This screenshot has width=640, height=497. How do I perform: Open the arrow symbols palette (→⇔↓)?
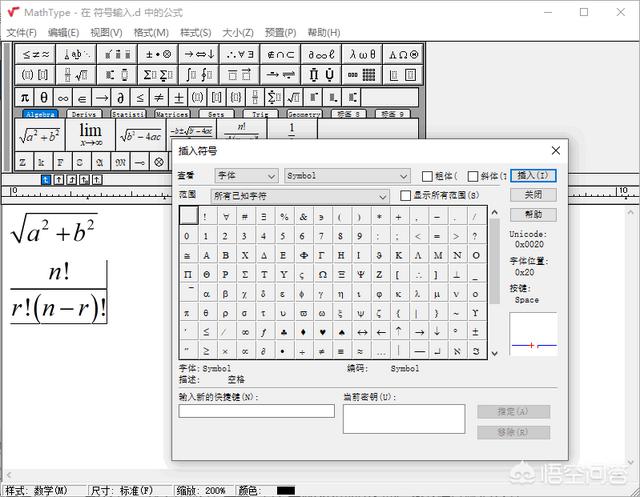tap(199, 54)
